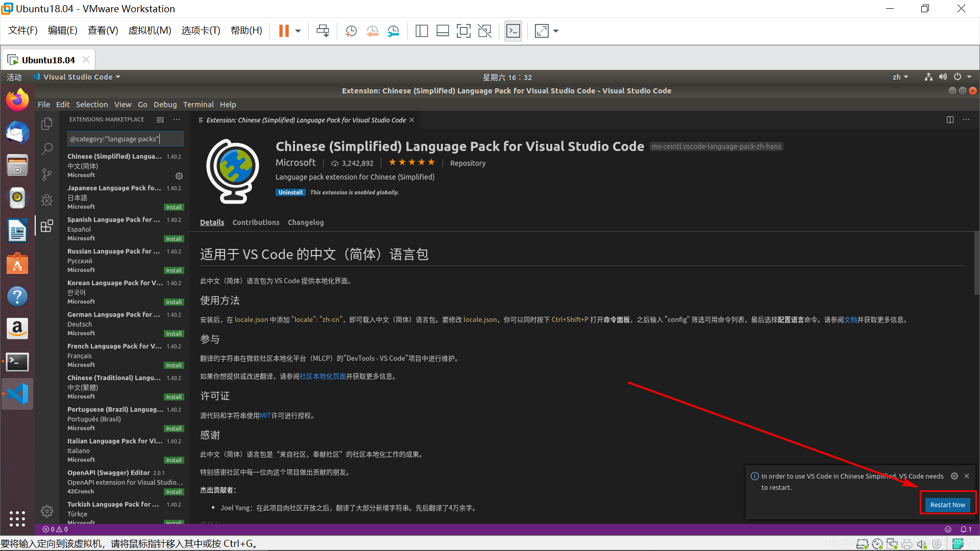Launch Firefox from the Ubuntu dock
The height and width of the screenshot is (551, 980).
[17, 101]
